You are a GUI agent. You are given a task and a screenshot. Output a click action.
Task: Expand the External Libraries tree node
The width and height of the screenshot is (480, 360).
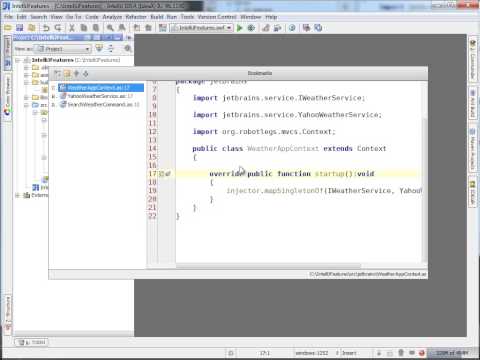tap(17, 195)
